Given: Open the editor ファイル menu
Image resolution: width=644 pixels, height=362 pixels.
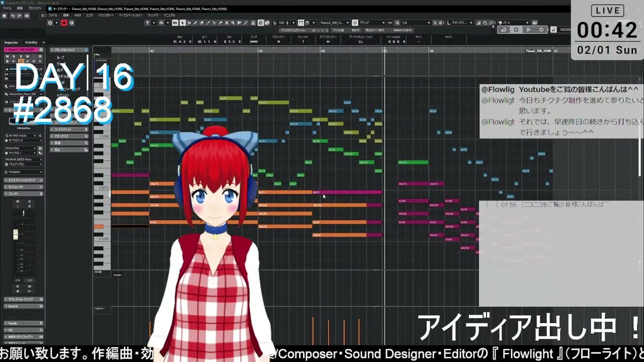Looking at the screenshot, I should 53,15.
